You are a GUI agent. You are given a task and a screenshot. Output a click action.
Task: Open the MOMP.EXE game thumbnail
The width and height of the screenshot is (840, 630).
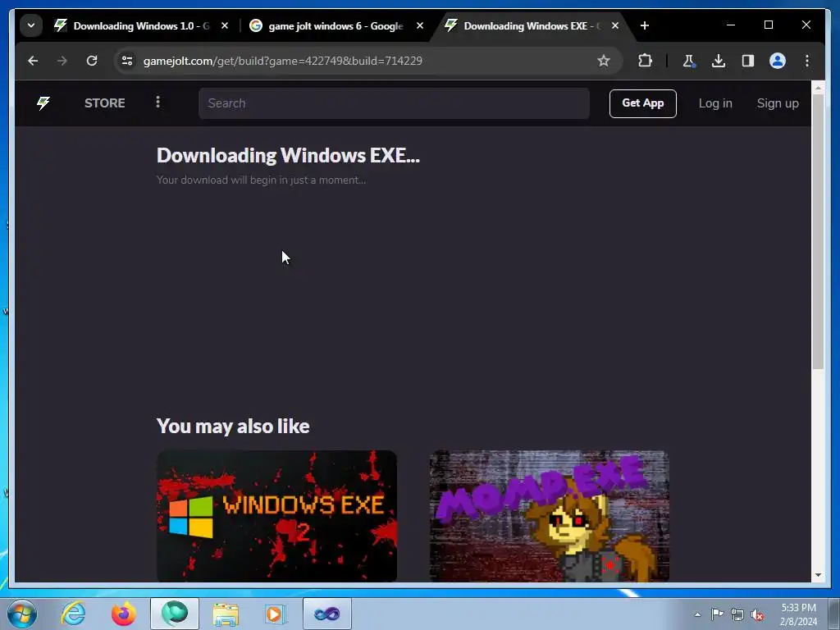pos(549,516)
